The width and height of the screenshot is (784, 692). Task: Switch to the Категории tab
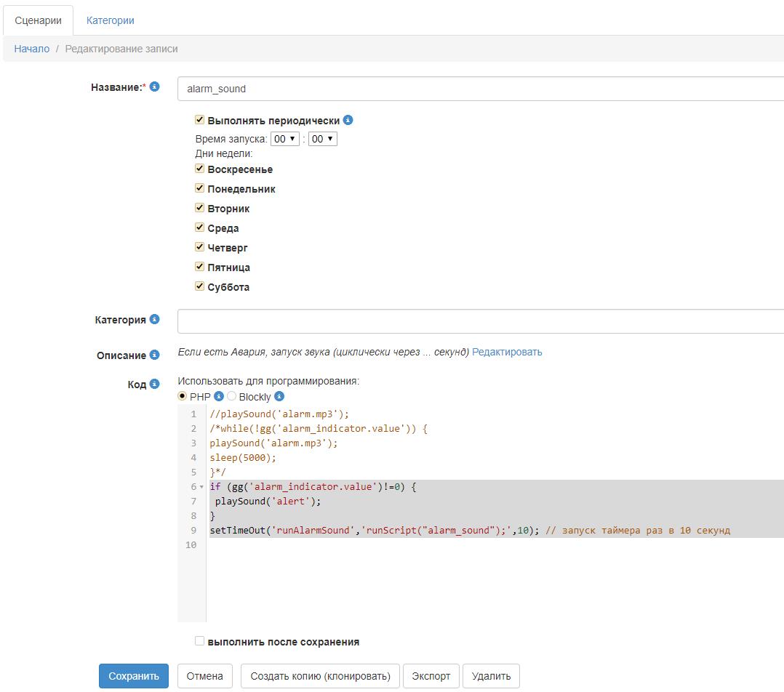(110, 20)
